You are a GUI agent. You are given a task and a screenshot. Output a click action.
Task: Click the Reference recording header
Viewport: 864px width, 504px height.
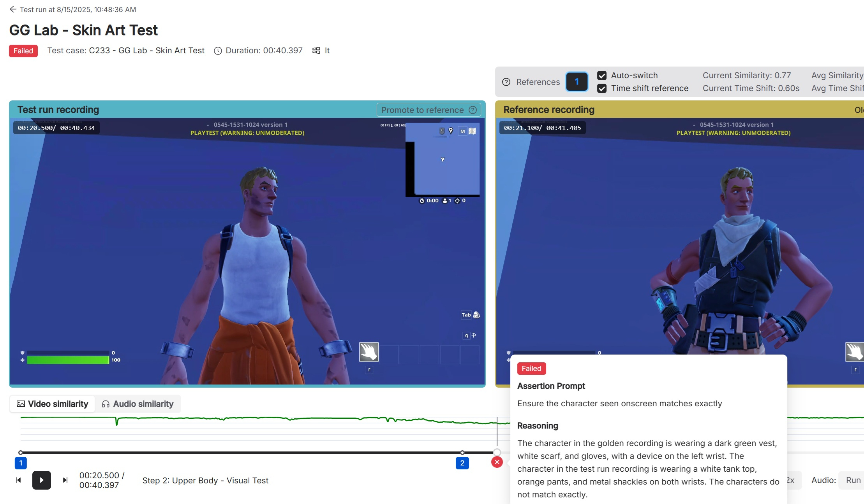(549, 110)
